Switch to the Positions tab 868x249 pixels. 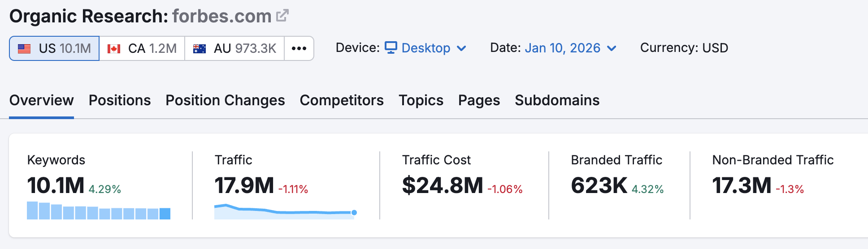120,100
